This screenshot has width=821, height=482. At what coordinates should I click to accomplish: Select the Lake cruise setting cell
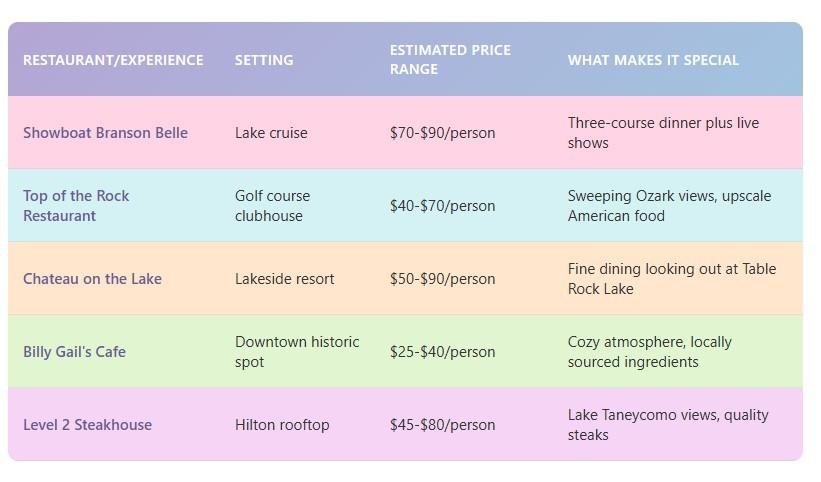(x=271, y=133)
